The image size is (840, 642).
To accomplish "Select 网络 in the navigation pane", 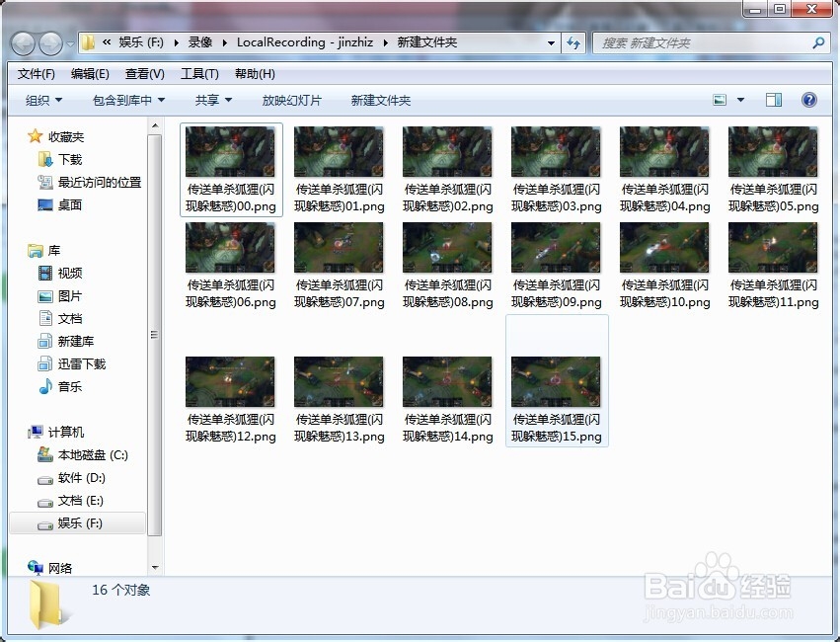I will (x=60, y=568).
